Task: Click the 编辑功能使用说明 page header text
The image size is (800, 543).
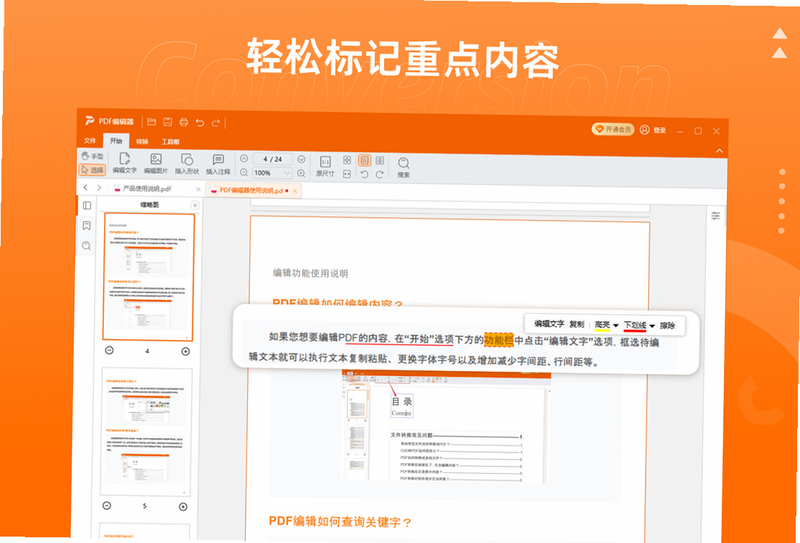Action: coord(310,273)
